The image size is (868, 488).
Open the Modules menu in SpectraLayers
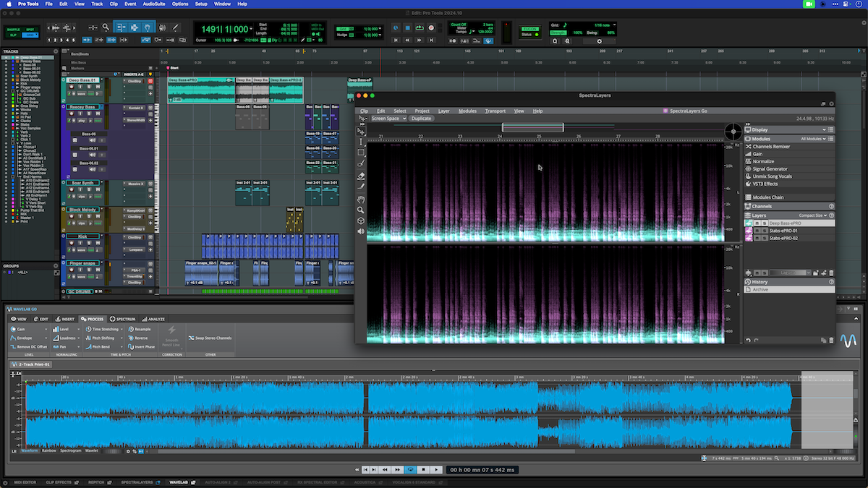(x=467, y=111)
